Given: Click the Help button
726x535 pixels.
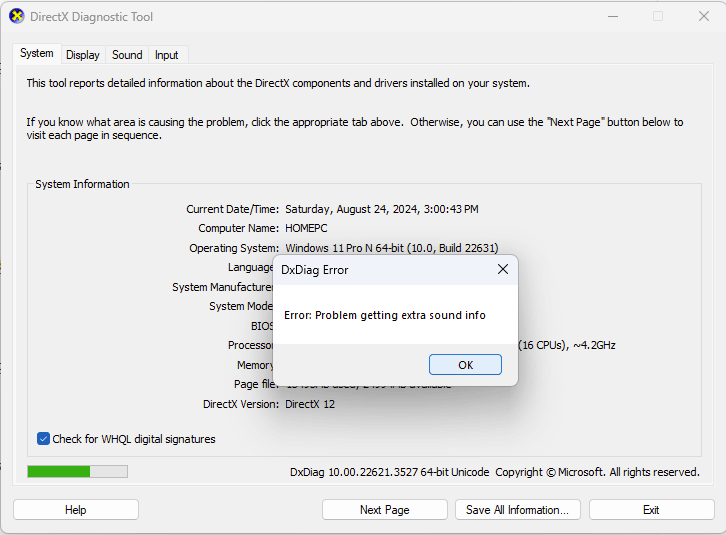Looking at the screenshot, I should [75, 510].
